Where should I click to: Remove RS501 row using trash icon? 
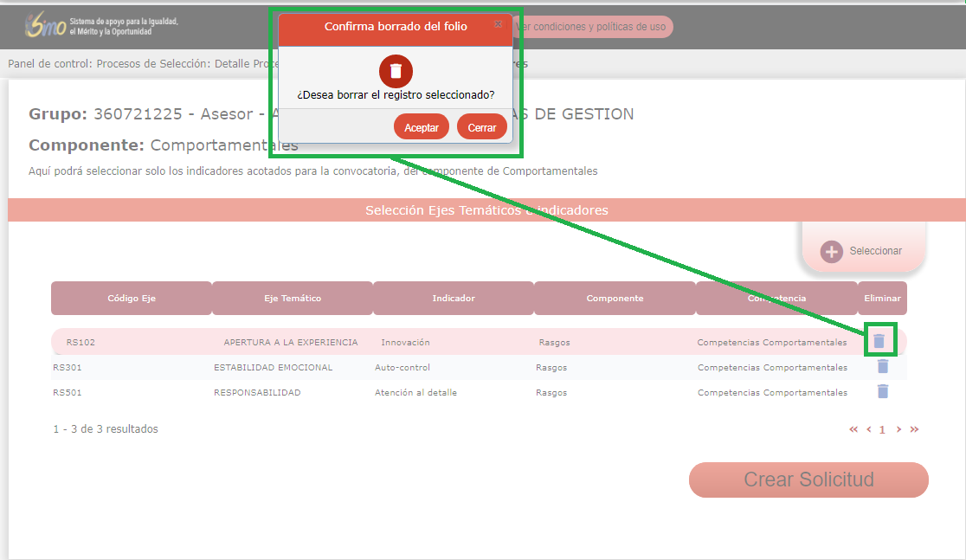point(882,391)
